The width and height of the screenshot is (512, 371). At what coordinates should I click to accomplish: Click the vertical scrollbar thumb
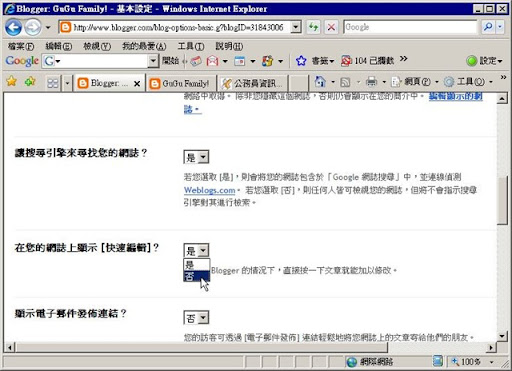click(502, 200)
